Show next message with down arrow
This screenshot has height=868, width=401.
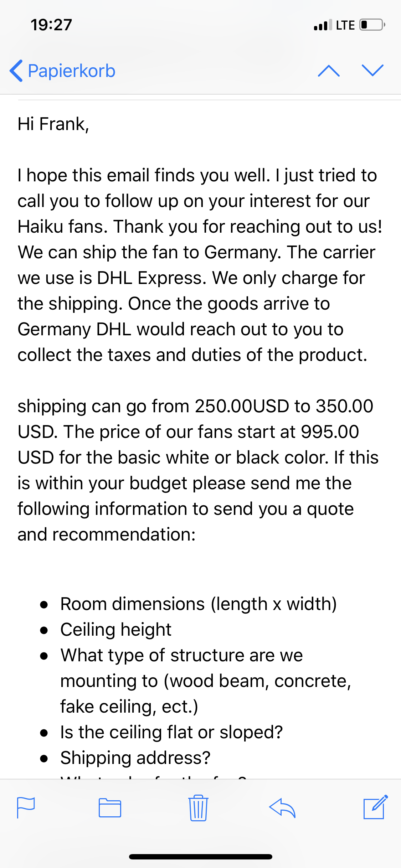[372, 70]
